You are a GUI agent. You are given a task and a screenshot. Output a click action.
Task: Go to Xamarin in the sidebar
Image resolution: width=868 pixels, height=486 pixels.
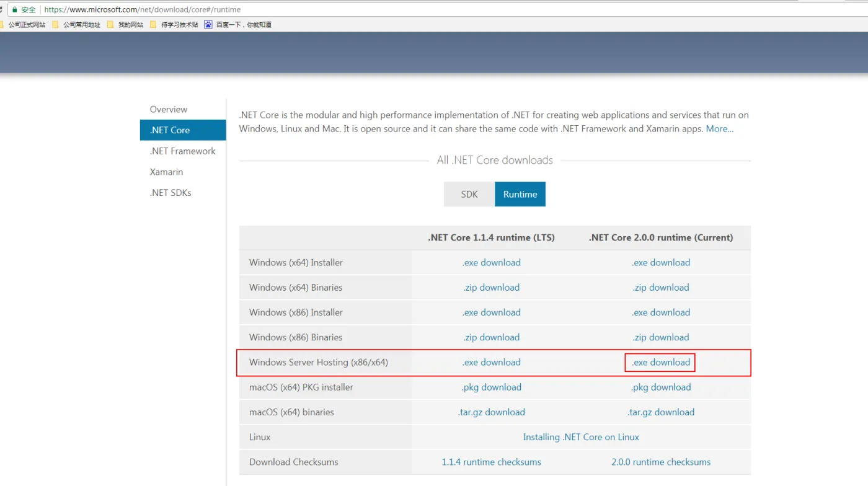point(166,172)
